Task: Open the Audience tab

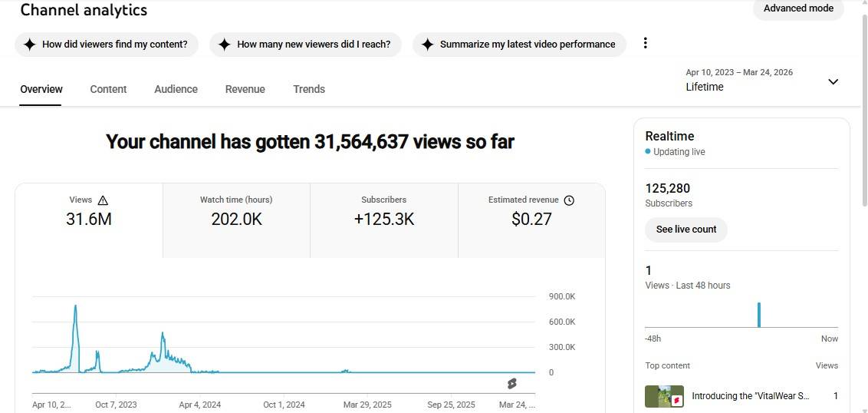Action: tap(176, 89)
